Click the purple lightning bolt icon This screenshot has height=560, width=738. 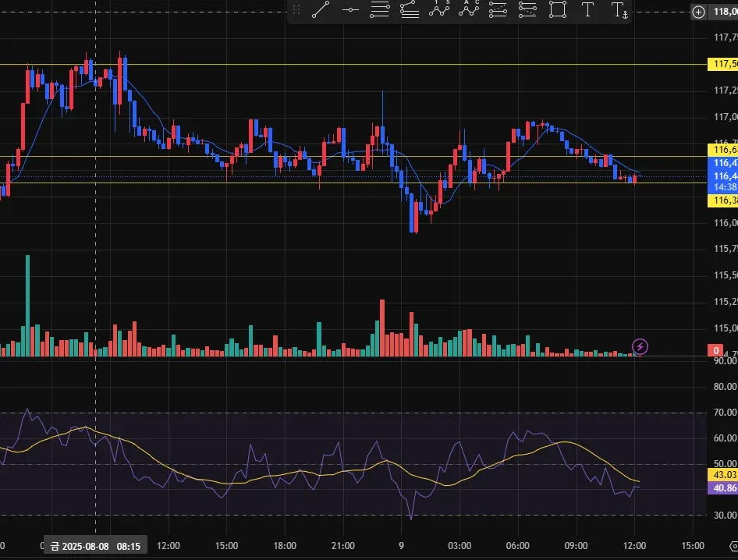[640, 347]
